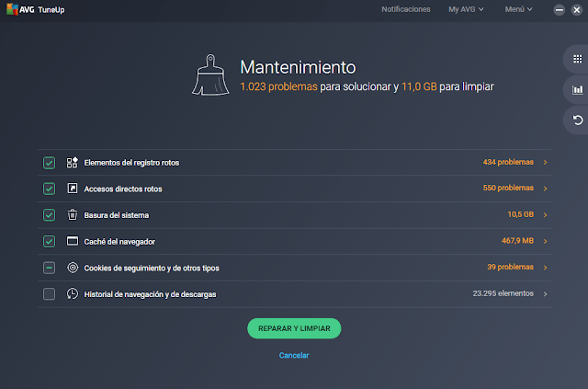Click the Mantenimiento brush icon
Image resolution: width=588 pixels, height=389 pixels.
pyautogui.click(x=210, y=75)
